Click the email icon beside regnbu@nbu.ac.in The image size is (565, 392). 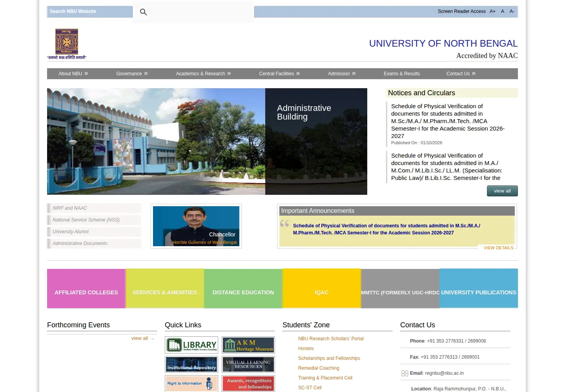tap(405, 374)
